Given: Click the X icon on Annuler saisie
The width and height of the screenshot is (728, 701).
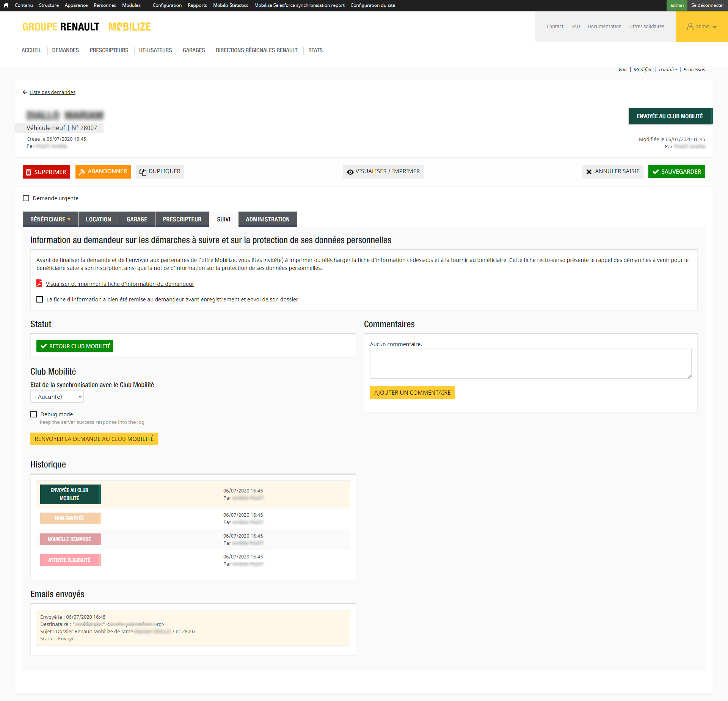Looking at the screenshot, I should tap(589, 172).
